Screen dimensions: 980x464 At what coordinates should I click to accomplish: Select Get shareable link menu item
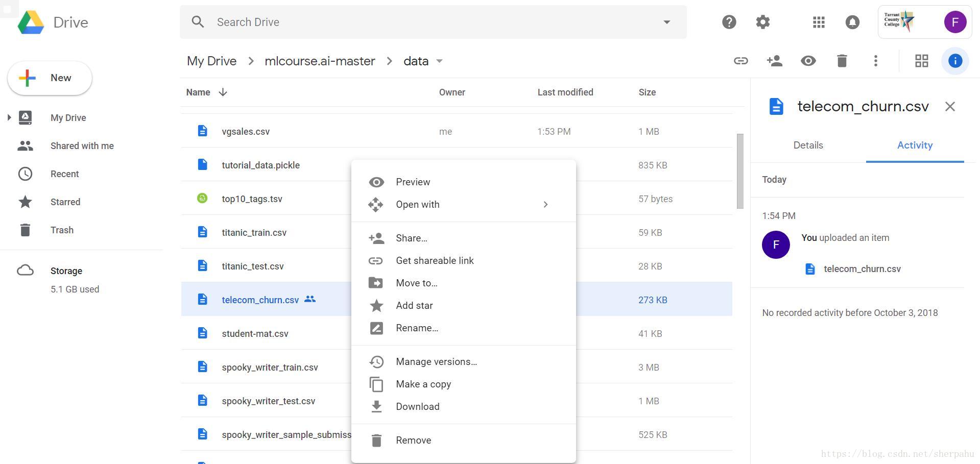(x=463, y=261)
